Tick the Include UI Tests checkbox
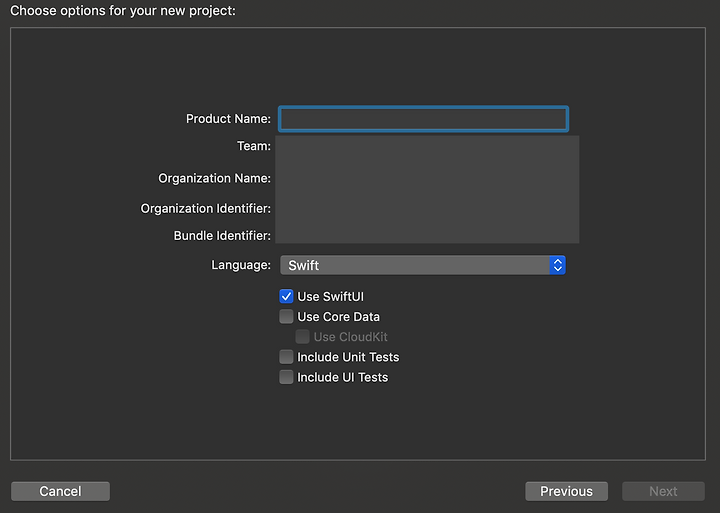The width and height of the screenshot is (720, 513). coord(286,377)
